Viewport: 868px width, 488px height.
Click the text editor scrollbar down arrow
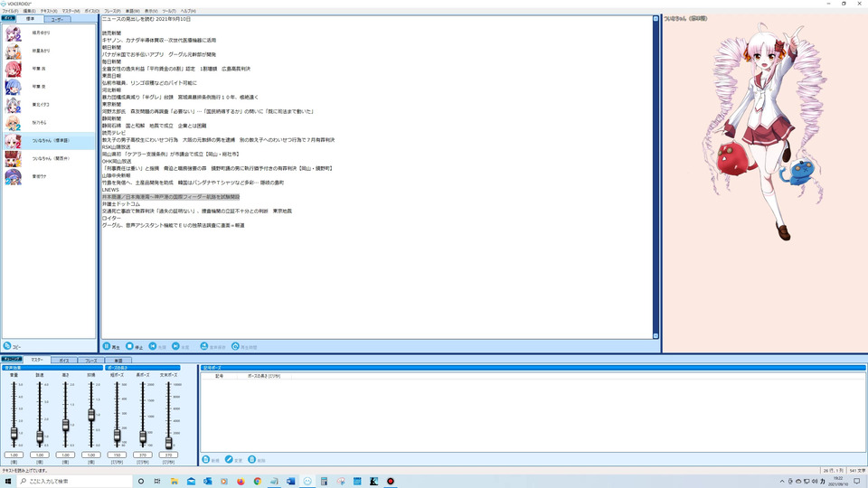[x=656, y=336]
